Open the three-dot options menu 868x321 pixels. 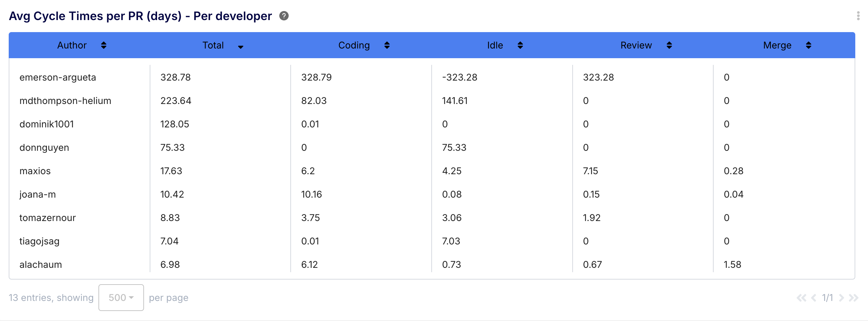[x=858, y=16]
